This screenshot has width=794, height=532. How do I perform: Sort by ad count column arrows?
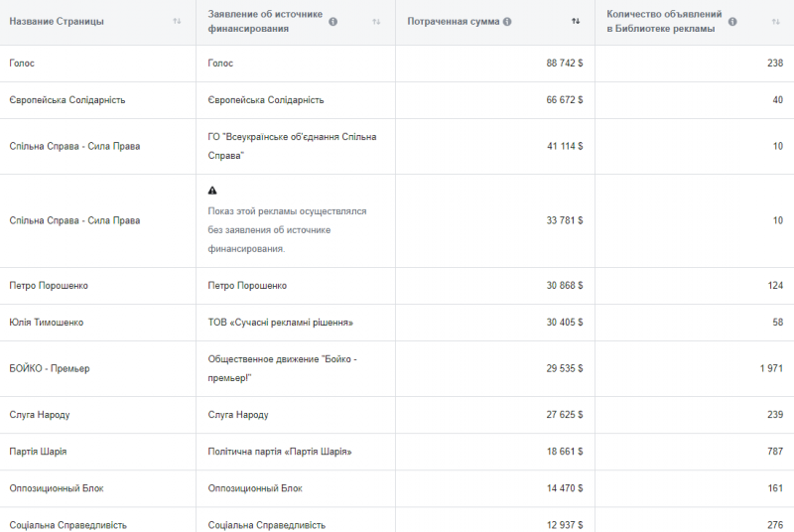775,22
